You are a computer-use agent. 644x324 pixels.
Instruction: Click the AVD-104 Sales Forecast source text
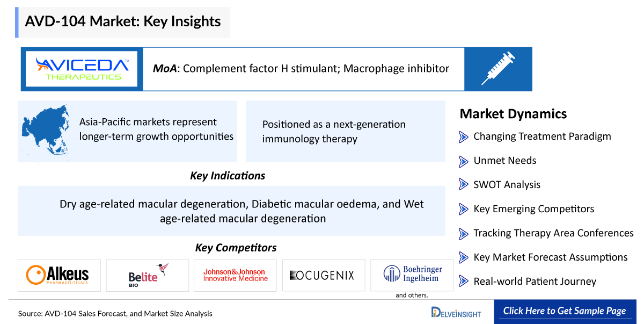click(x=115, y=313)
